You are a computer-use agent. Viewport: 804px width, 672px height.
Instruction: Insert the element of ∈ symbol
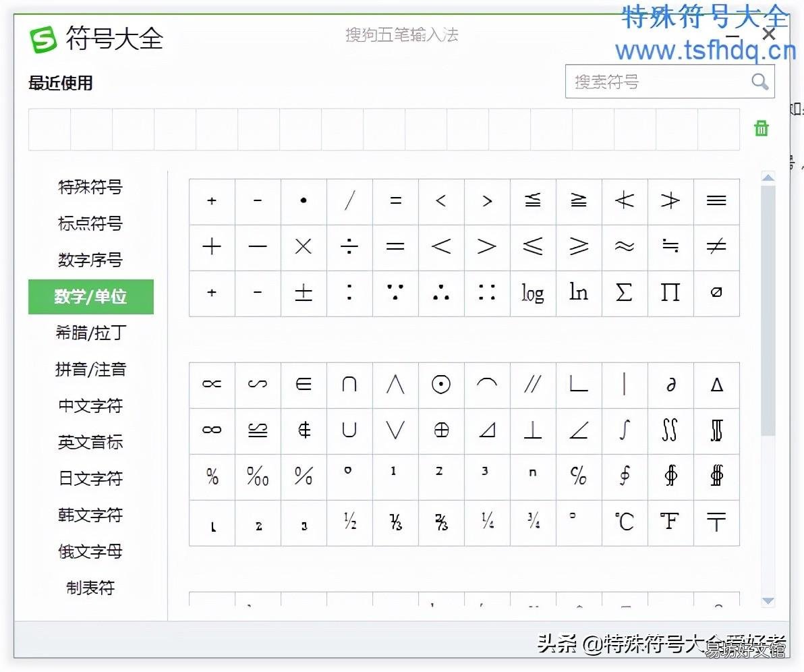pyautogui.click(x=304, y=384)
